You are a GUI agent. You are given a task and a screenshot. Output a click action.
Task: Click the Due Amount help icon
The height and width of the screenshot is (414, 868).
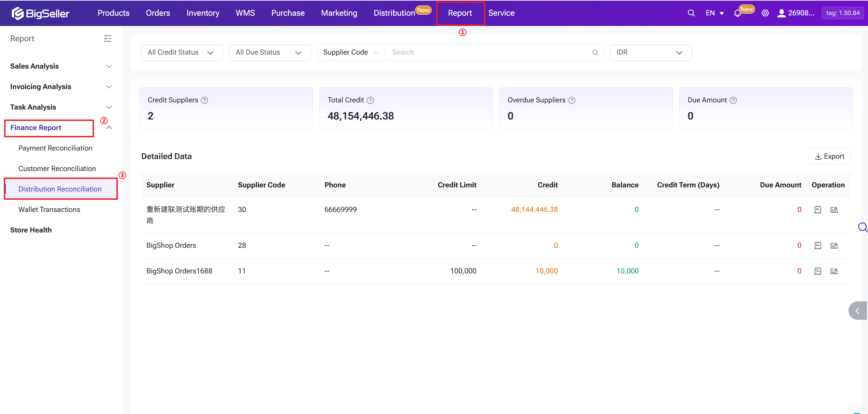coord(733,100)
